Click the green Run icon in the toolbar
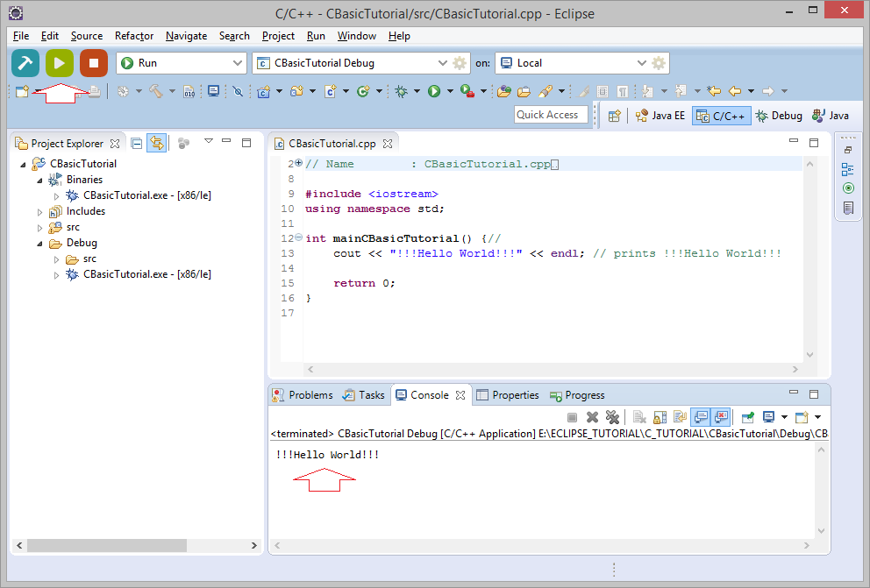Screen dimensions: 870x588 coord(434,91)
